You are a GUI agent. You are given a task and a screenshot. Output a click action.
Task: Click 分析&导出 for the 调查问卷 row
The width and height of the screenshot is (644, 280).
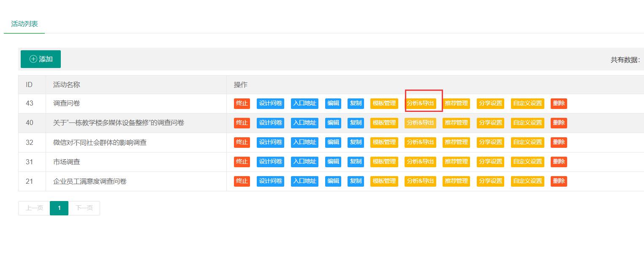click(420, 103)
